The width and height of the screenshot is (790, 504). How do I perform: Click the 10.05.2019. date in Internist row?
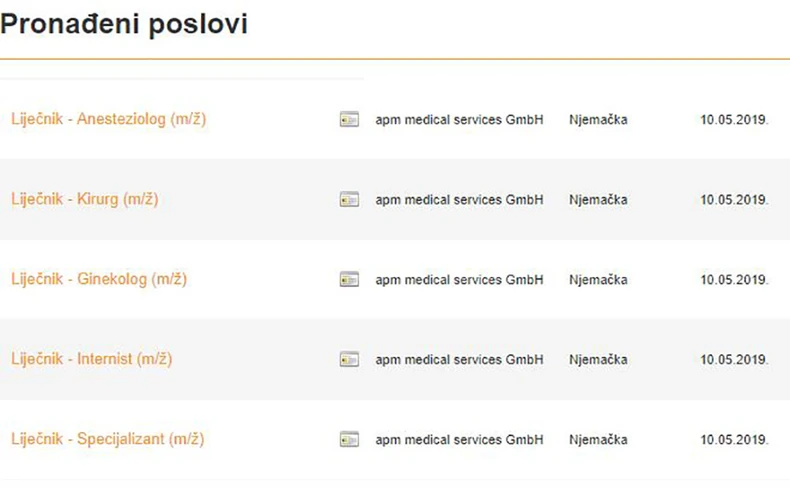pos(734,360)
